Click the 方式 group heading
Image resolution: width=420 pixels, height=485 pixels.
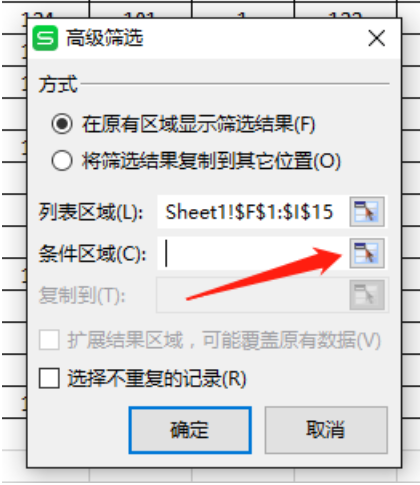pyautogui.click(x=58, y=84)
